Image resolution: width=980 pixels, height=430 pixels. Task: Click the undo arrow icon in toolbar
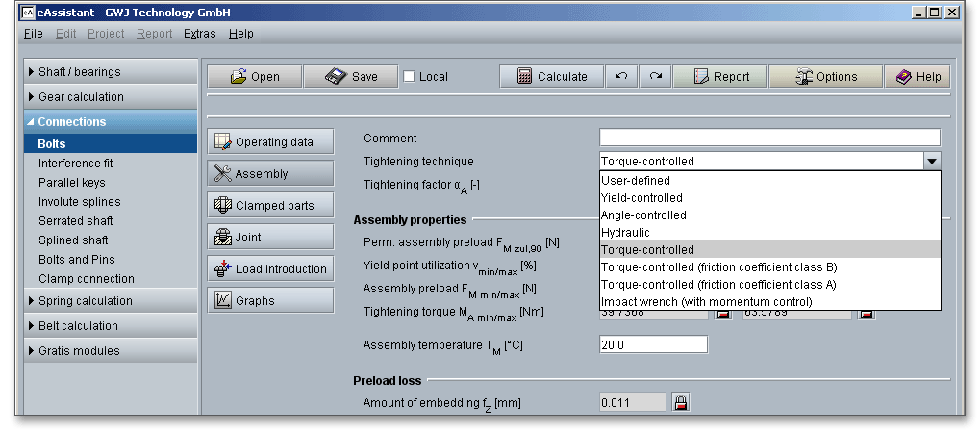click(x=620, y=77)
